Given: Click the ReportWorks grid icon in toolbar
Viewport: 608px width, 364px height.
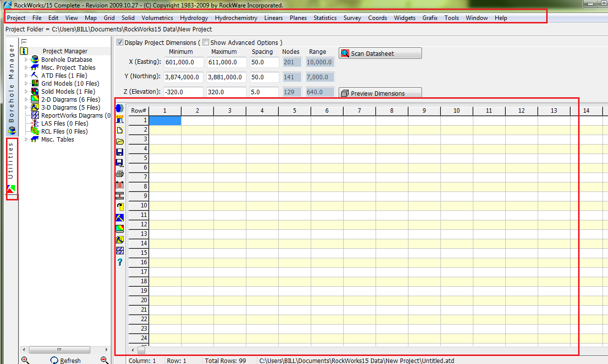Looking at the screenshot, I should [x=120, y=250].
